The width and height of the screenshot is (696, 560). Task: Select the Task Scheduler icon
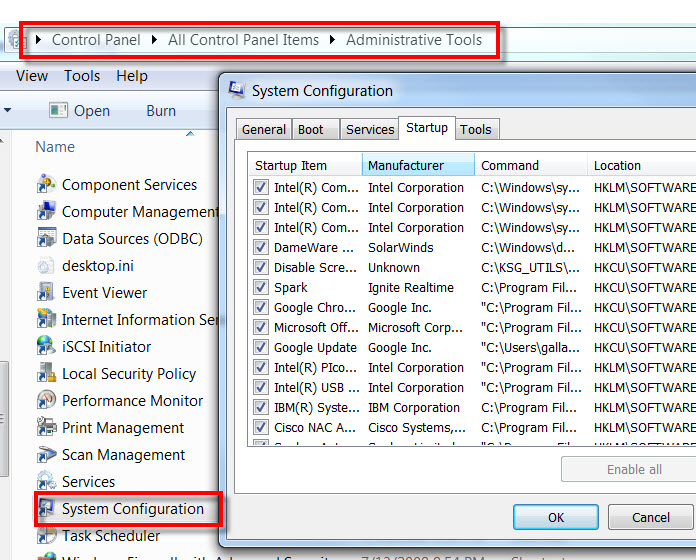click(x=46, y=536)
